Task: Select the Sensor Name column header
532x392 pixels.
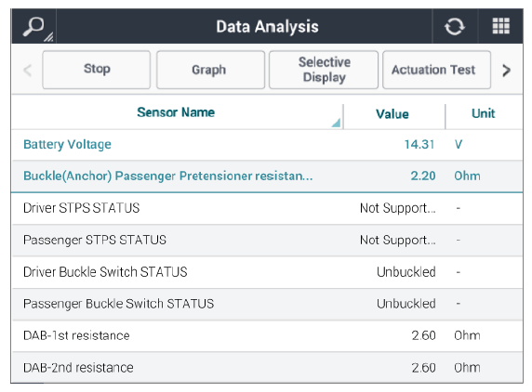Action: tap(176, 112)
